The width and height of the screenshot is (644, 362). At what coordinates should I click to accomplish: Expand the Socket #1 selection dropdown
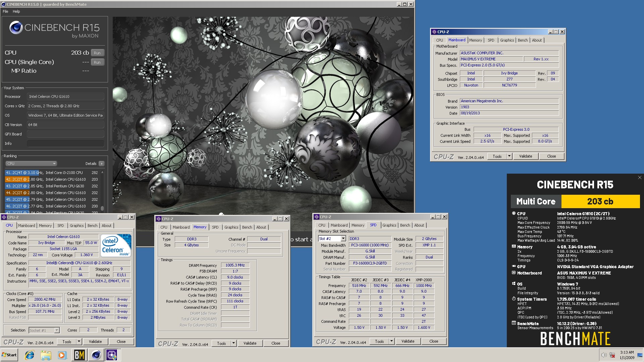point(57,330)
